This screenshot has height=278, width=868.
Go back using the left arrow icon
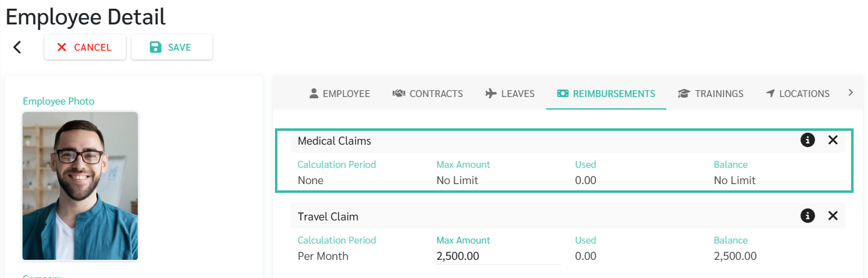pyautogui.click(x=17, y=47)
